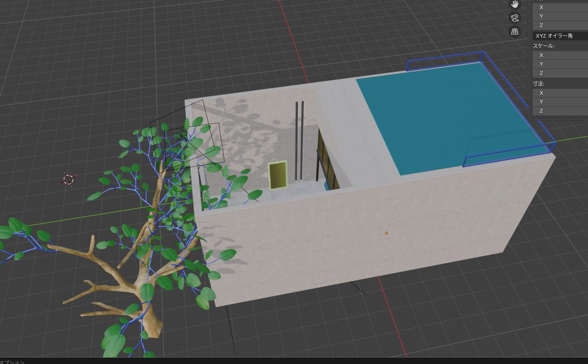
Task: Toggle the camera view icon
Action: (514, 18)
